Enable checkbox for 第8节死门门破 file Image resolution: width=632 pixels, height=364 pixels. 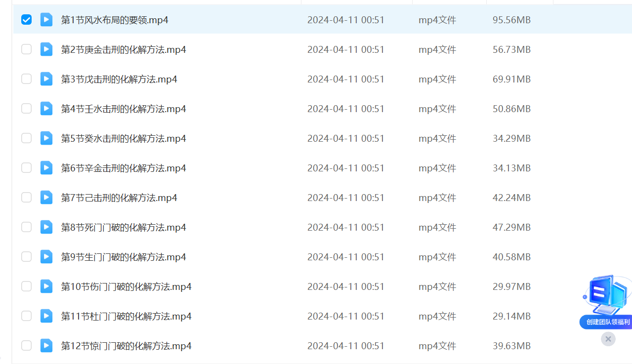tap(26, 227)
